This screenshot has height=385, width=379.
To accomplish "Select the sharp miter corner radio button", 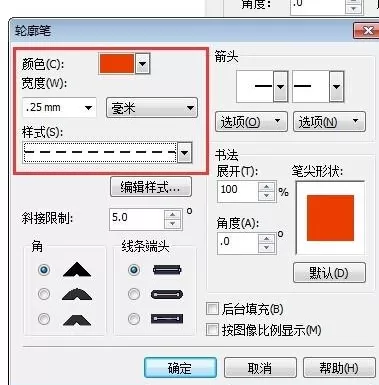I will (x=44, y=269).
